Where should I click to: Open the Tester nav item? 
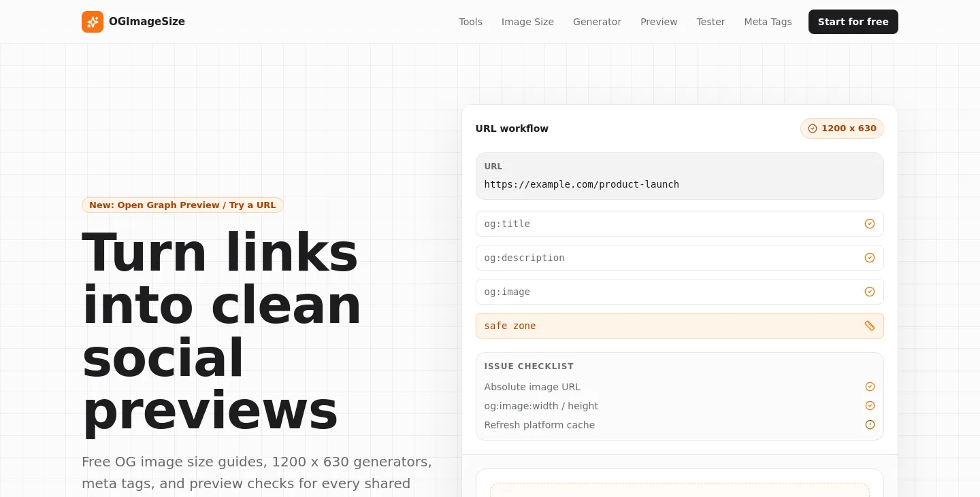pos(710,22)
